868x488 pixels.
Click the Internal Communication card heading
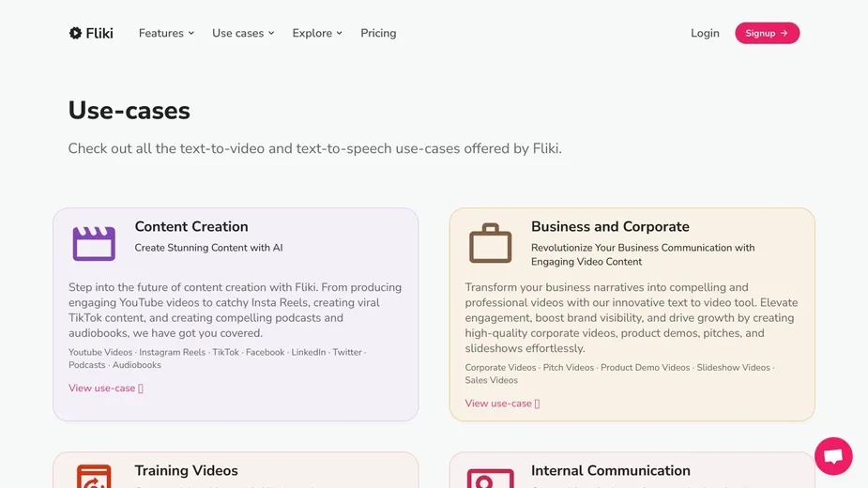[611, 470]
